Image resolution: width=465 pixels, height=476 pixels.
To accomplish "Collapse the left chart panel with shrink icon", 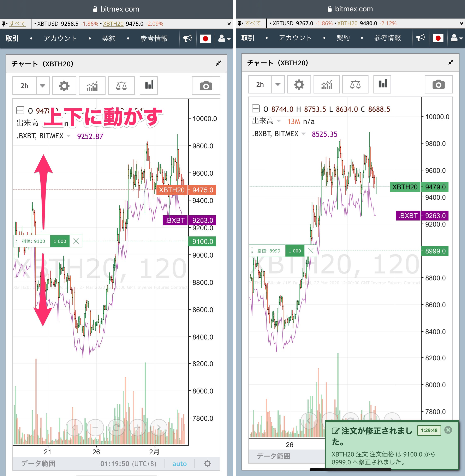I will pos(218,64).
